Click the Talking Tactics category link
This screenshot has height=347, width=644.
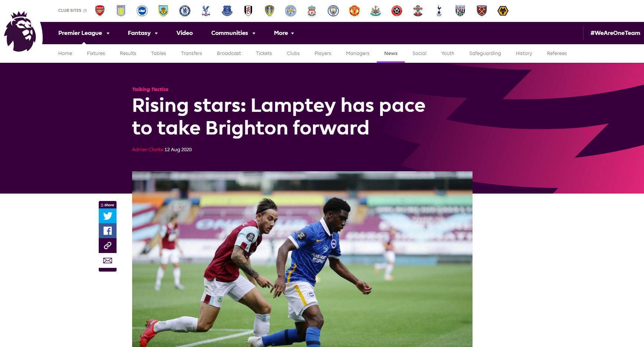(150, 90)
